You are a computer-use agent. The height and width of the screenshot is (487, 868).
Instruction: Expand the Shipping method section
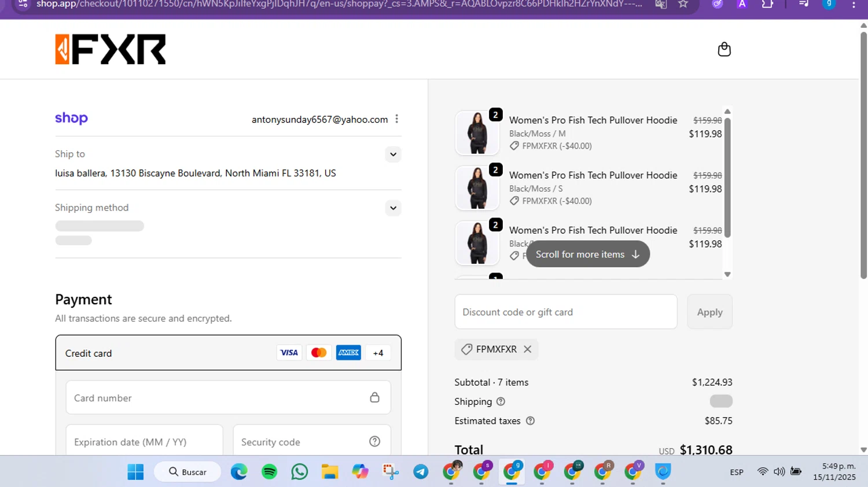point(393,208)
